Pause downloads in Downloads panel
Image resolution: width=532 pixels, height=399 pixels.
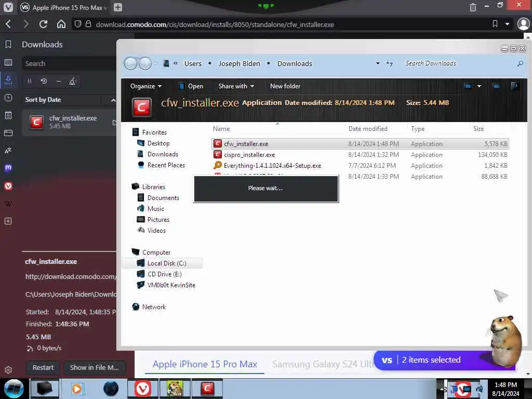tap(30, 81)
